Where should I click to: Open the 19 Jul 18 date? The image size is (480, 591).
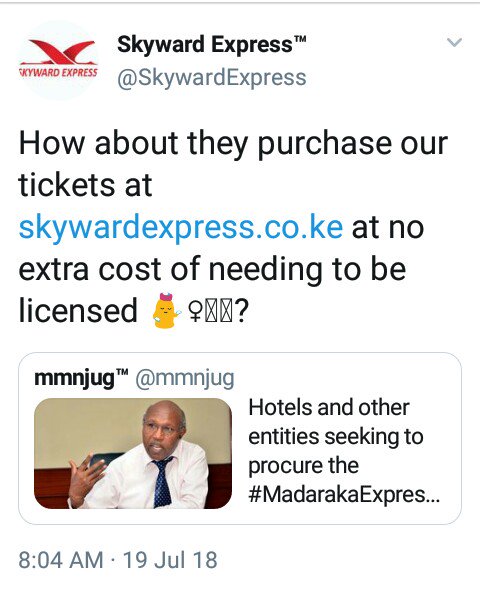pyautogui.click(x=170, y=560)
